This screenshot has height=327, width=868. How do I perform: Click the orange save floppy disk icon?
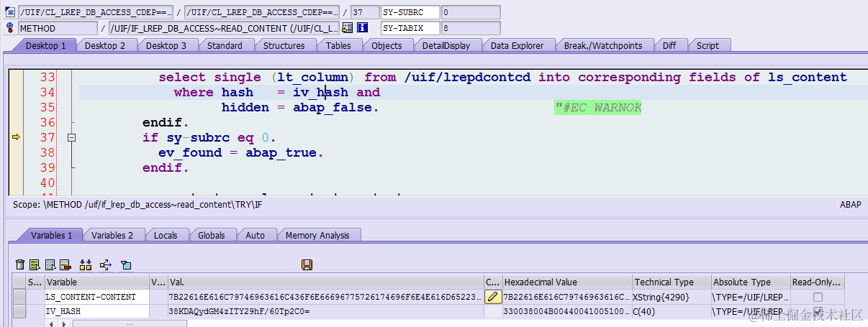point(307,265)
